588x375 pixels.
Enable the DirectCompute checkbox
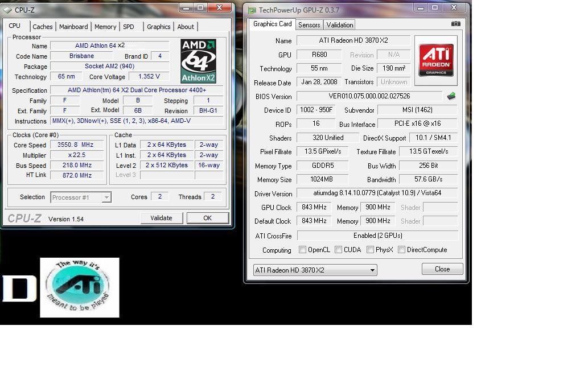(x=402, y=249)
